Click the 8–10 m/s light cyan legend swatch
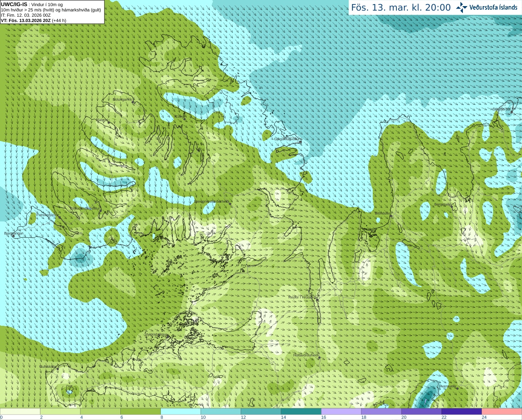Screen dimensions: 522x420 [181, 411]
